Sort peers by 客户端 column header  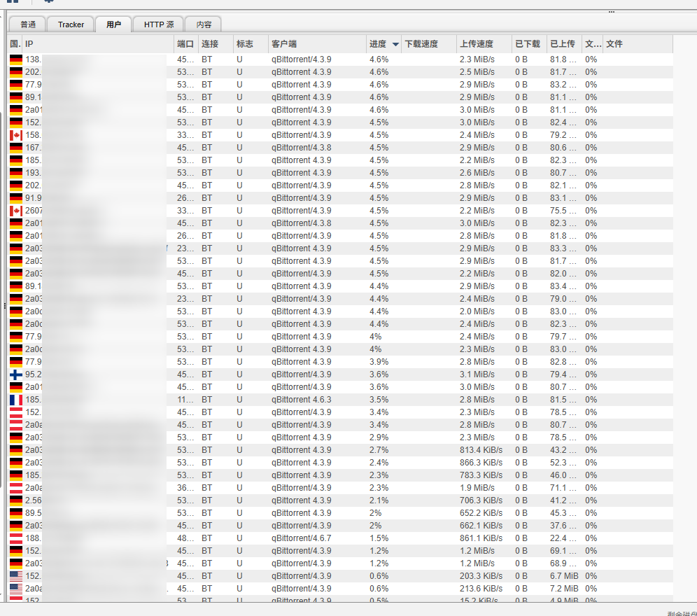(x=284, y=44)
